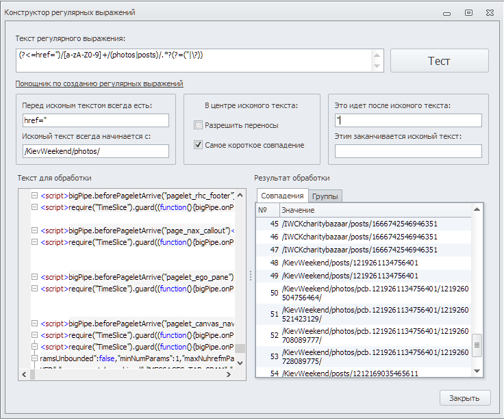The height and width of the screenshot is (420, 504).
Task: Click the splitter grip between panels
Action: tap(249, 275)
